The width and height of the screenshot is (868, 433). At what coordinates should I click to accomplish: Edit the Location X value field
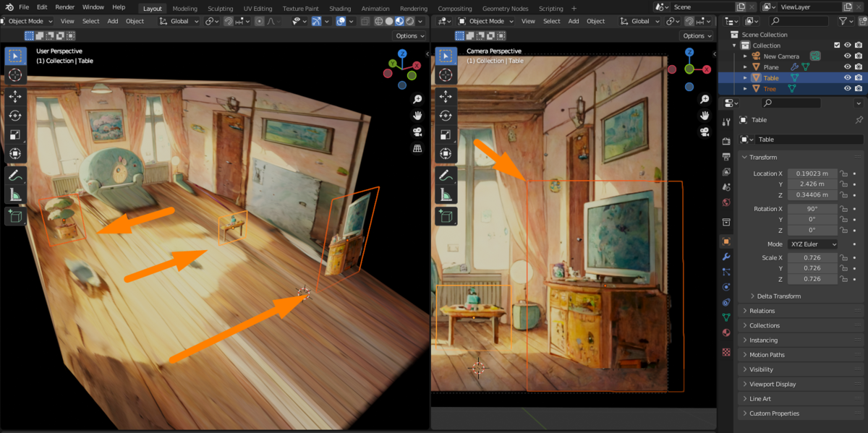click(812, 173)
